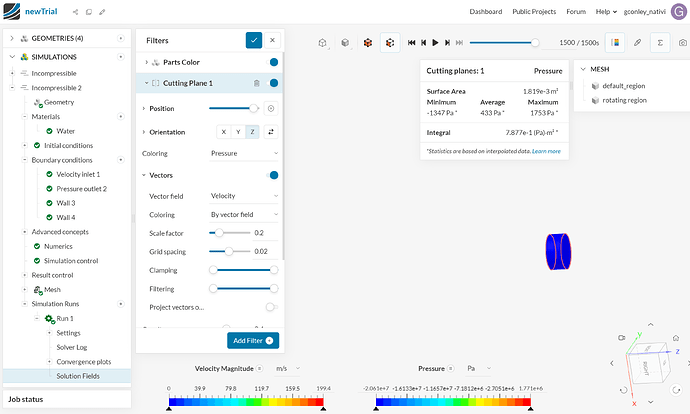This screenshot has height=414, width=690.
Task: Select Z orientation button
Action: click(253, 132)
